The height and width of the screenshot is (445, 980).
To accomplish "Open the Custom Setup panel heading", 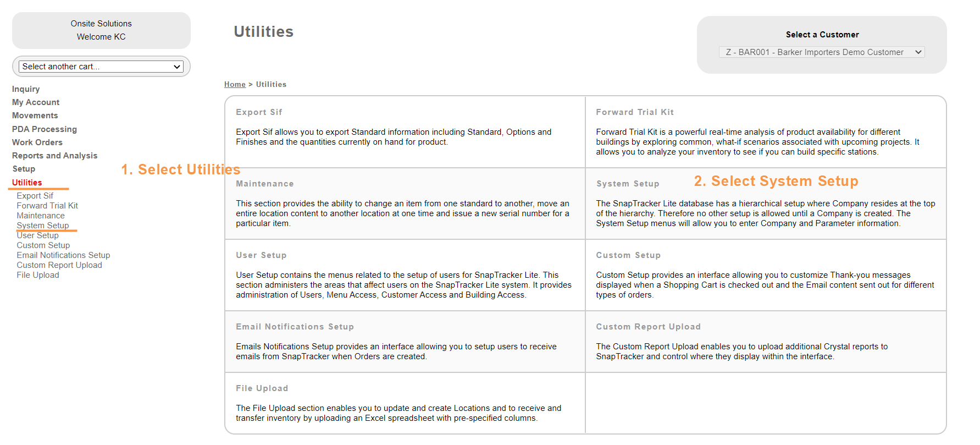I will point(628,255).
